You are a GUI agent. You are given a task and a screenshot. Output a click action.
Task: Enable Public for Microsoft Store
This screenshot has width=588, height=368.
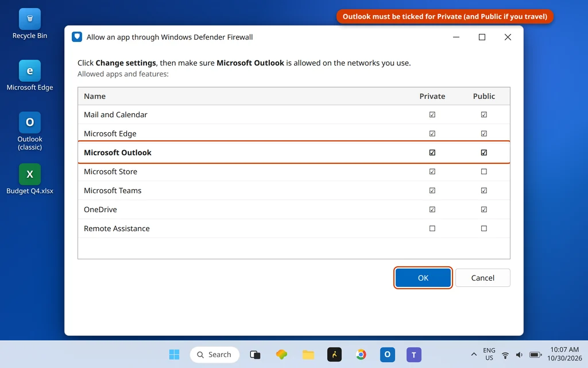[483, 171]
